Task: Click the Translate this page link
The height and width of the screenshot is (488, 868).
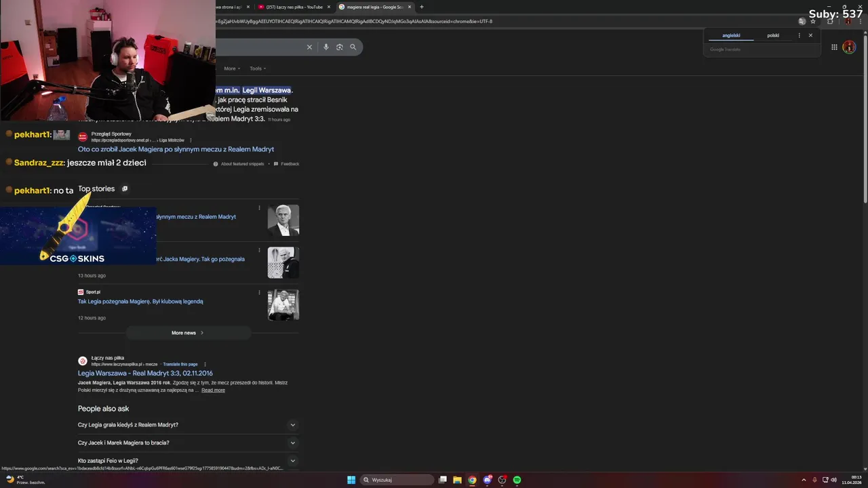Action: pyautogui.click(x=180, y=365)
